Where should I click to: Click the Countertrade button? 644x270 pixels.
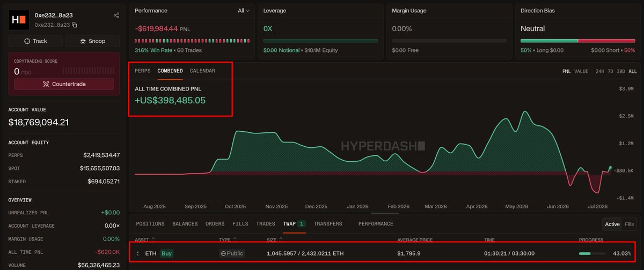pyautogui.click(x=64, y=84)
